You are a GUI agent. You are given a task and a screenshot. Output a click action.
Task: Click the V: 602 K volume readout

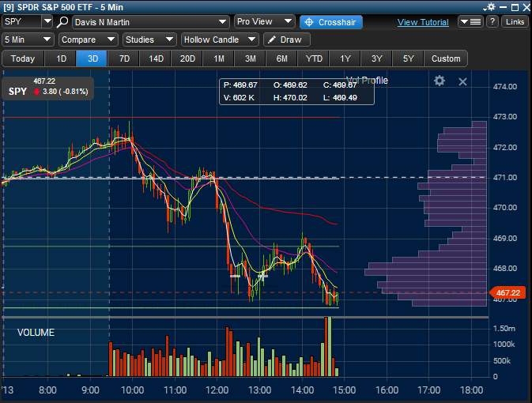[x=239, y=98]
